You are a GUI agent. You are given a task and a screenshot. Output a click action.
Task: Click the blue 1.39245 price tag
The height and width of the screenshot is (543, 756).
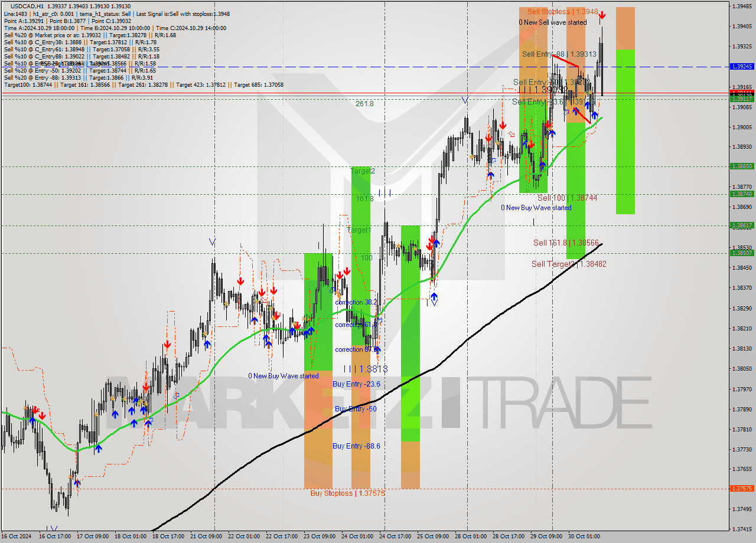[741, 67]
